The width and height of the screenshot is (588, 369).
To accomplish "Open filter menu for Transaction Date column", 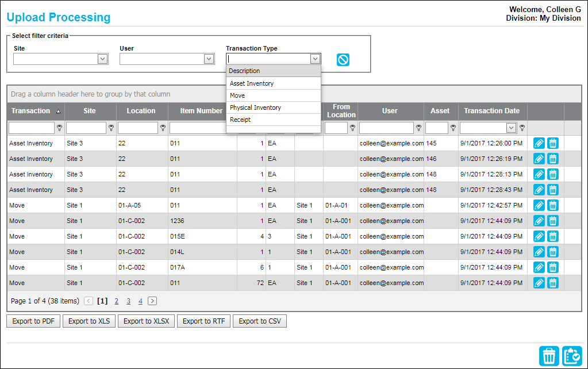I will pyautogui.click(x=522, y=128).
